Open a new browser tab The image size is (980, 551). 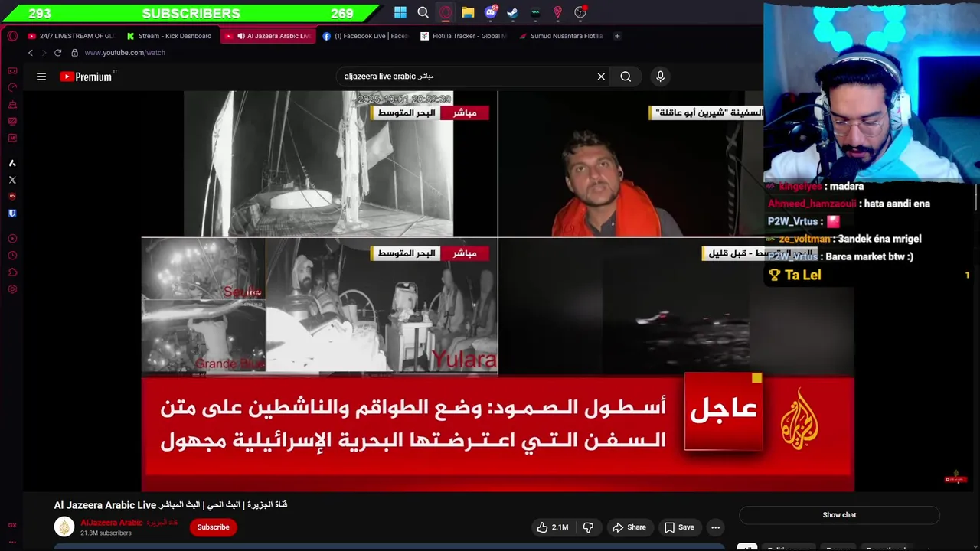coord(618,36)
